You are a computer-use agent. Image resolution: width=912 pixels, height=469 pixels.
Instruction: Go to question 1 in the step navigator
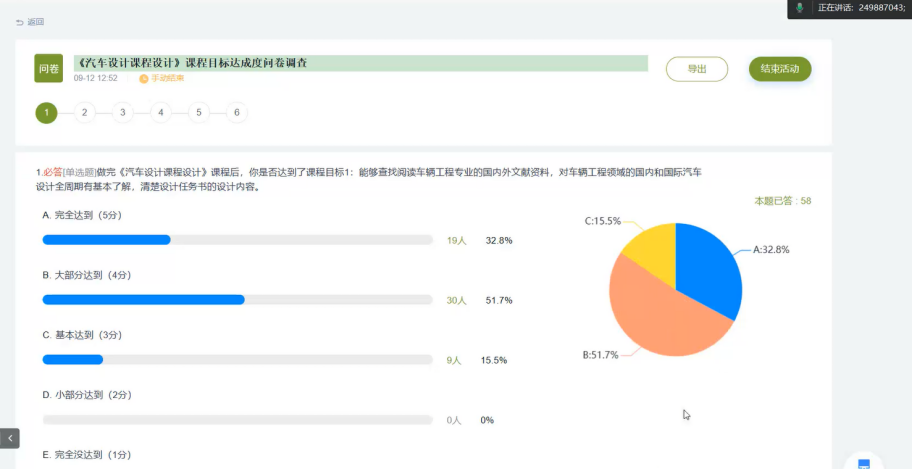point(46,113)
